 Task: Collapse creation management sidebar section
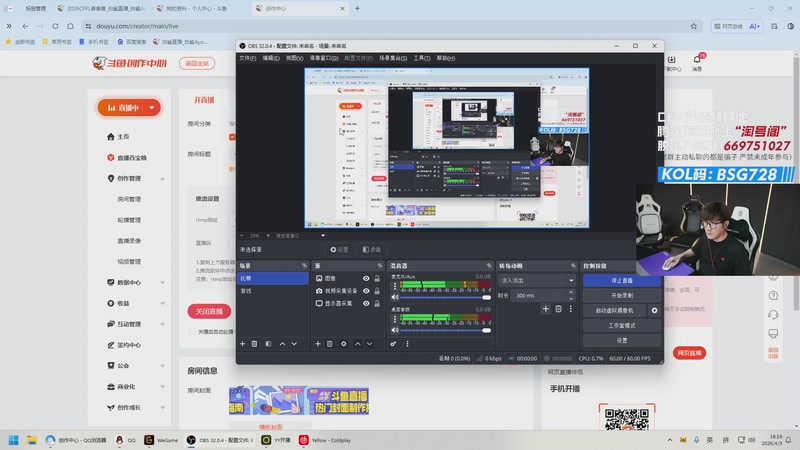[162, 179]
